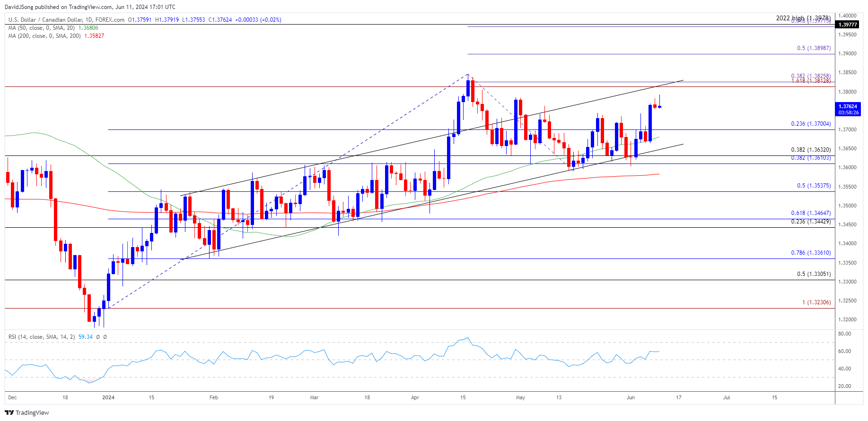The image size is (868, 421).
Task: Click the low price L1.37553
Action: 194,20
